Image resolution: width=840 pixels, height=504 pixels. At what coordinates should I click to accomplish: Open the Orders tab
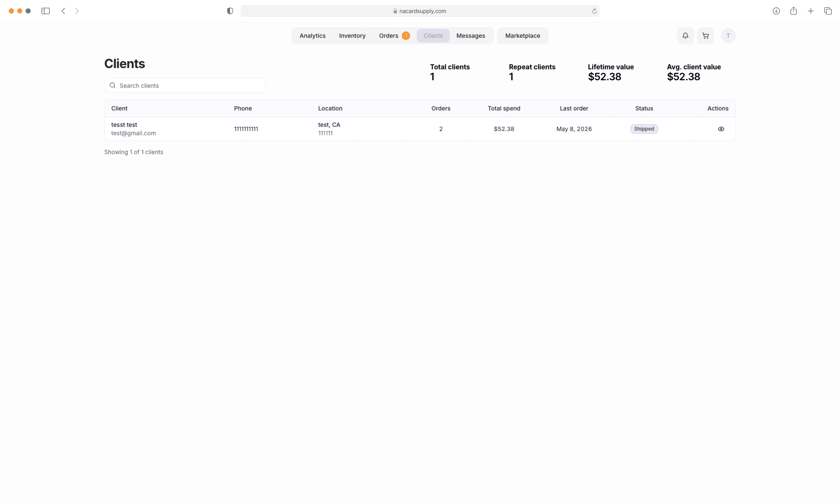(388, 36)
